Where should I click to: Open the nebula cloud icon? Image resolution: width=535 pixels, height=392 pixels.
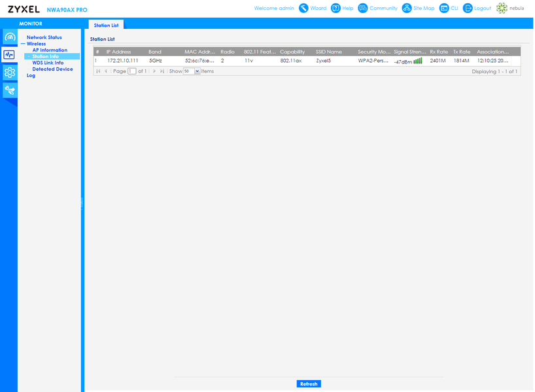(502, 8)
